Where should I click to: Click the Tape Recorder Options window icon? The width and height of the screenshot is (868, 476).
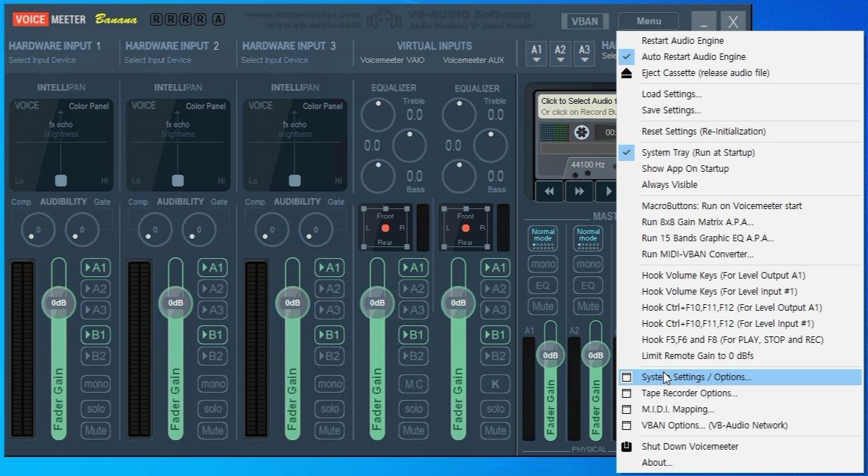coord(627,393)
